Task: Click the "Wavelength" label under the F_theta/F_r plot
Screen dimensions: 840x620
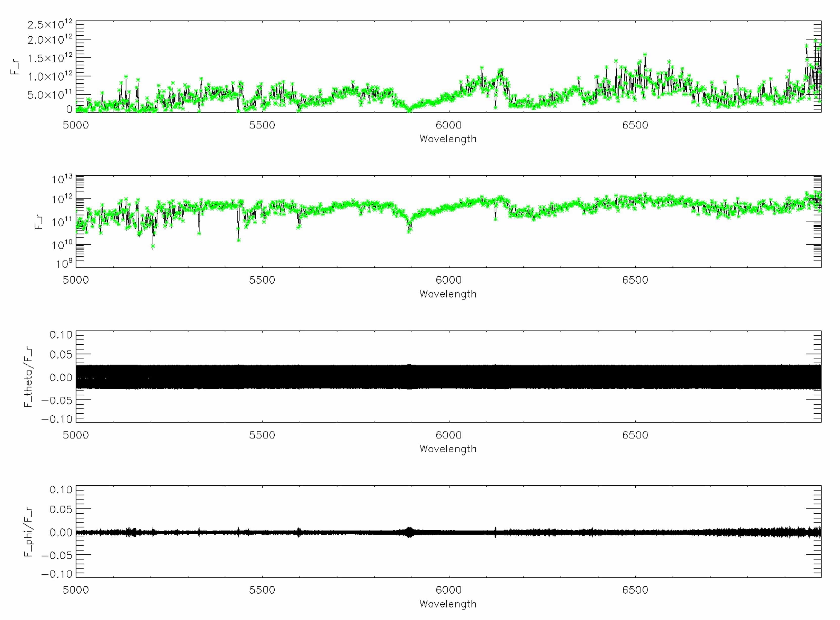Action: (x=448, y=449)
